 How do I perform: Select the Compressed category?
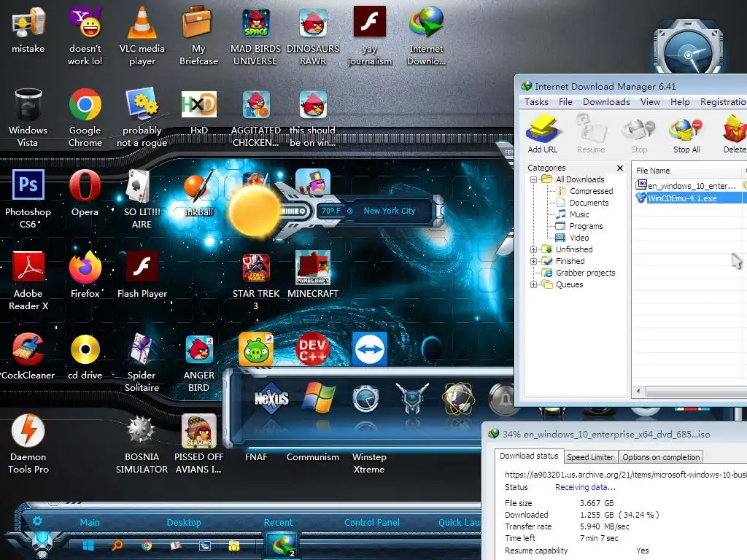[591, 191]
